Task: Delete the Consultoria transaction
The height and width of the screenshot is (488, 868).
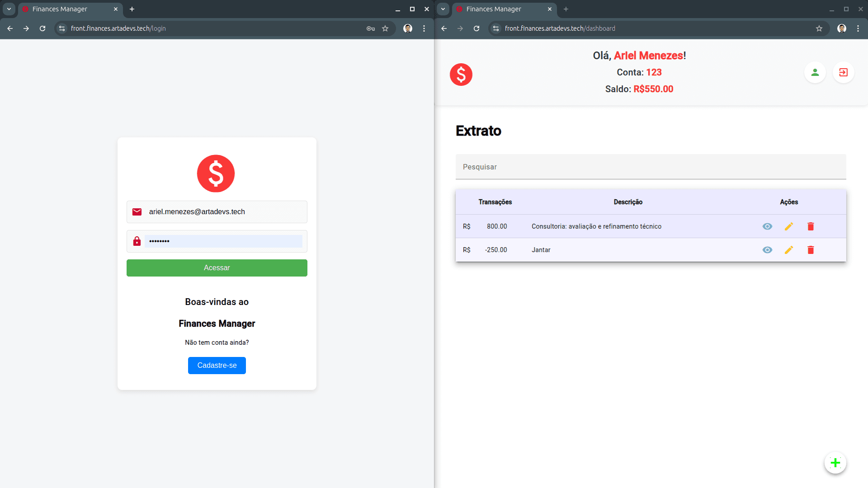Action: pos(811,226)
